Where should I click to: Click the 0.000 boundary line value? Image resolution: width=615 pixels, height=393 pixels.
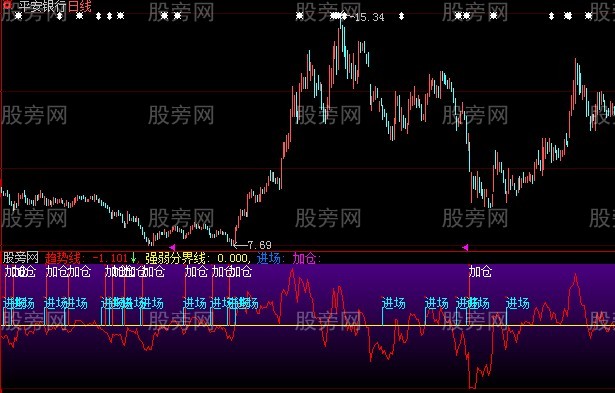[x=233, y=258]
